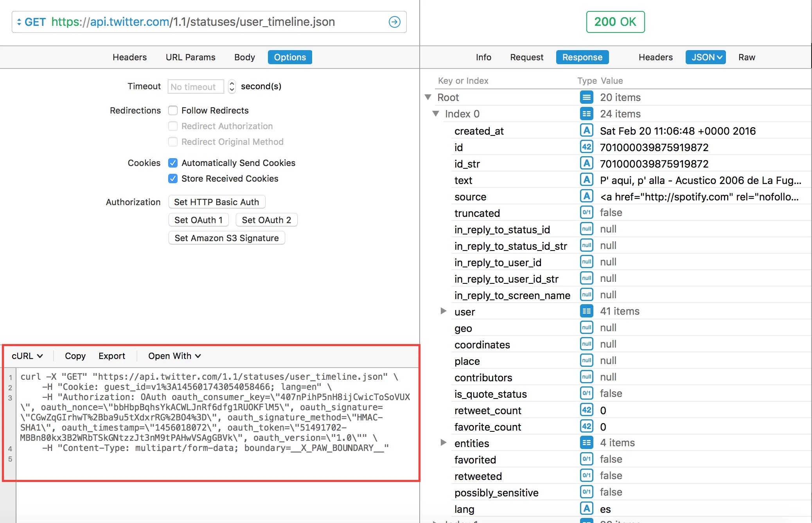Screen dimensions: 812x523
Task: Switch to the Request tab in response pane
Action: click(526, 57)
